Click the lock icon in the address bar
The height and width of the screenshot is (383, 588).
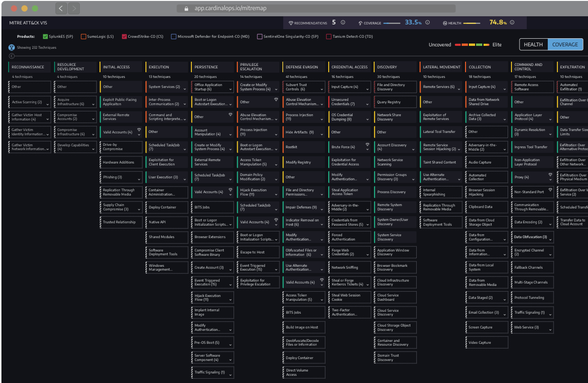187,8
